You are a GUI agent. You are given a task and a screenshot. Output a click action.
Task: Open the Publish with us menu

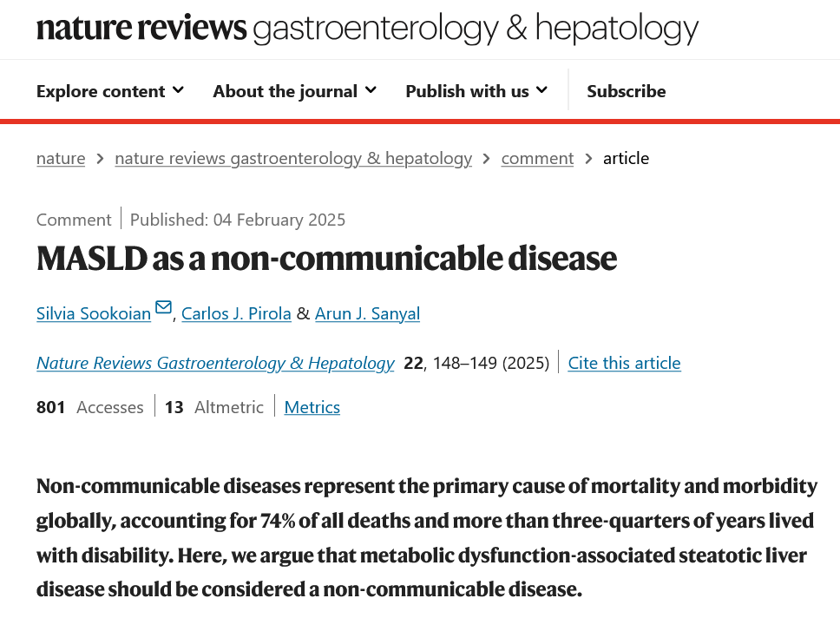point(467,91)
